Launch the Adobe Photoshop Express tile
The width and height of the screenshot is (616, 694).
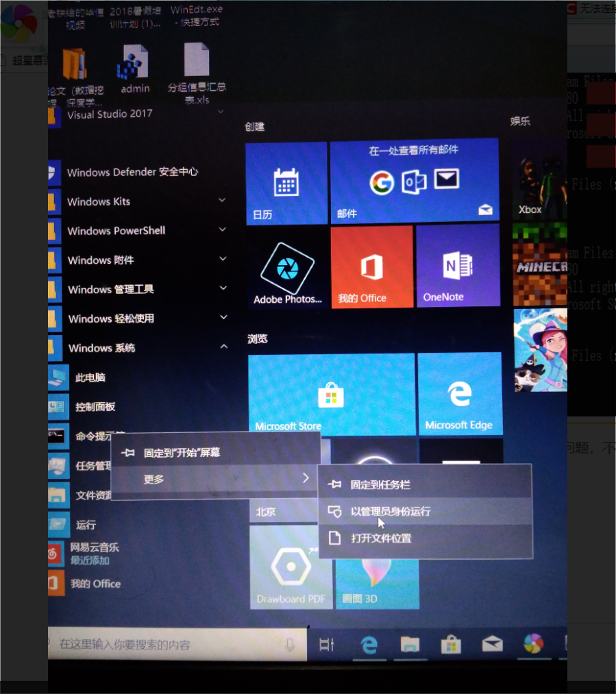(288, 267)
